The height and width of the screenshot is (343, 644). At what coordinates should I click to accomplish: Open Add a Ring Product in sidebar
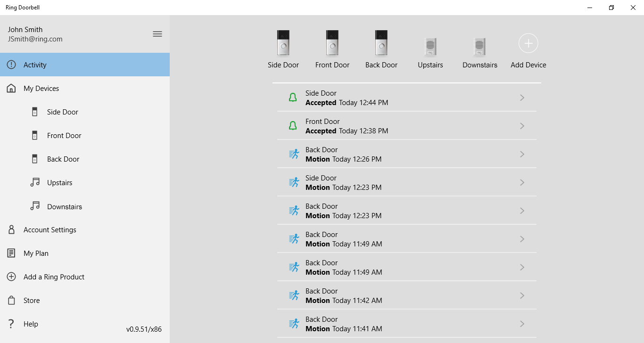tap(85, 277)
